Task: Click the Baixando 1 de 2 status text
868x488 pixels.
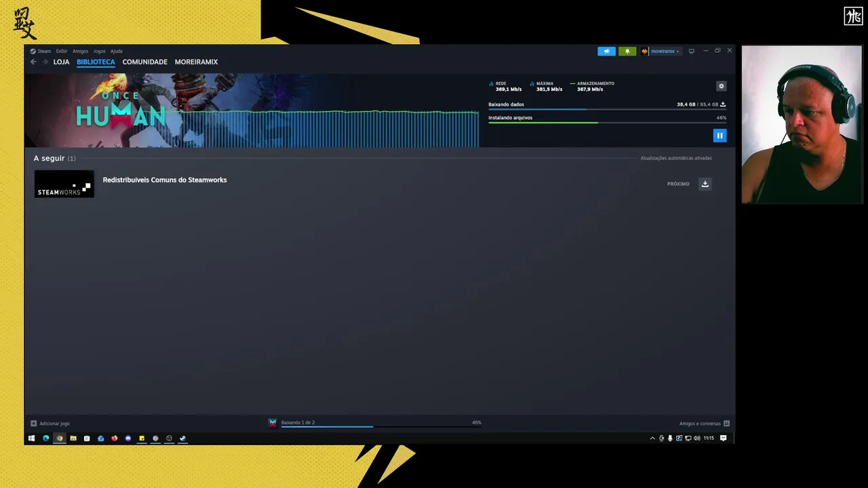Action: click(x=298, y=422)
